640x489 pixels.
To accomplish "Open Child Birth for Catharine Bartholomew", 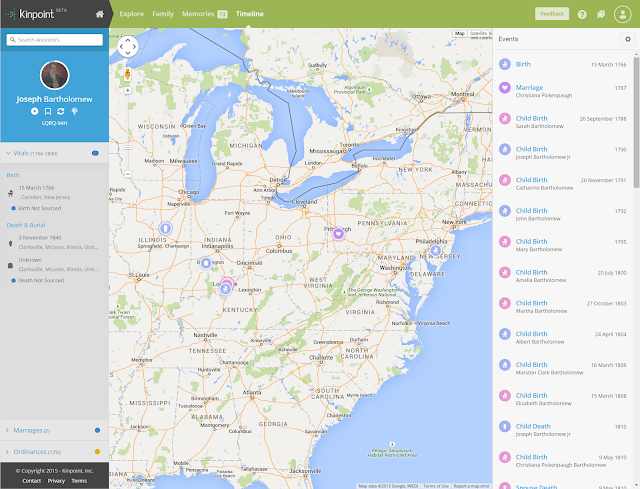I will click(x=531, y=180).
